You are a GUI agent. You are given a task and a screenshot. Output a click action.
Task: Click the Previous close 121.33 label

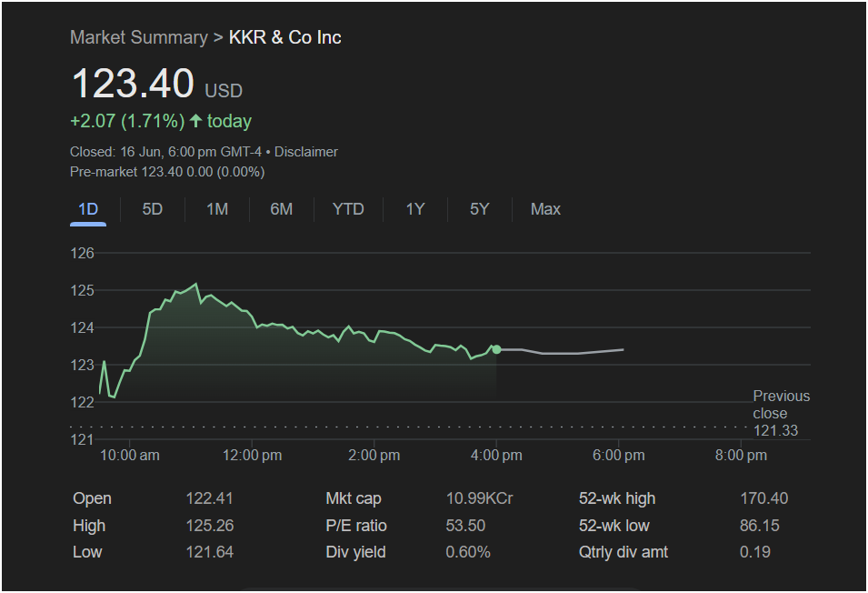tap(781, 413)
